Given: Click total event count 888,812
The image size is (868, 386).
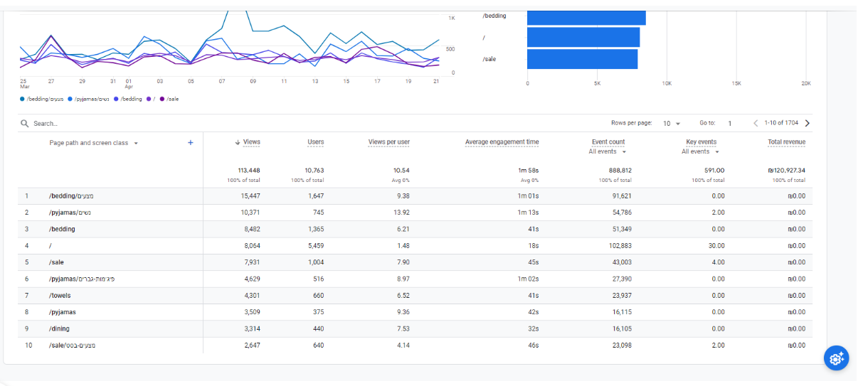Looking at the screenshot, I should 620,171.
